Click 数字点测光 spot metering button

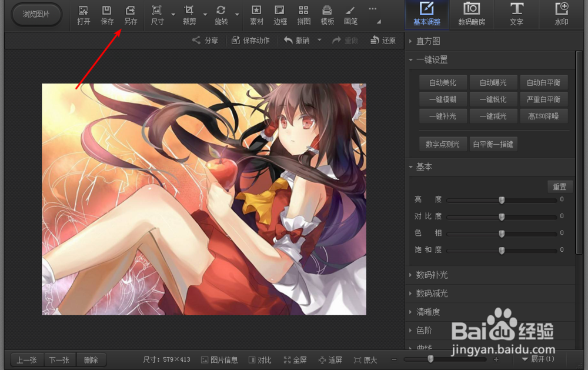click(443, 144)
